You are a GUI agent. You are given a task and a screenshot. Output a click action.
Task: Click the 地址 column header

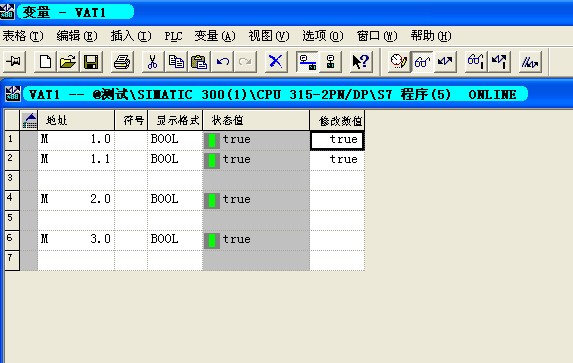click(x=76, y=120)
